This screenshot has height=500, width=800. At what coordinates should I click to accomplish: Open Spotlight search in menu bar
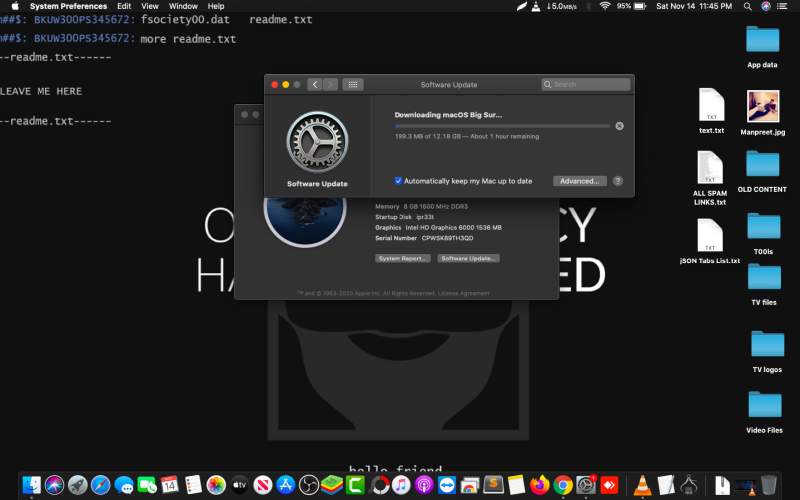coord(747,6)
